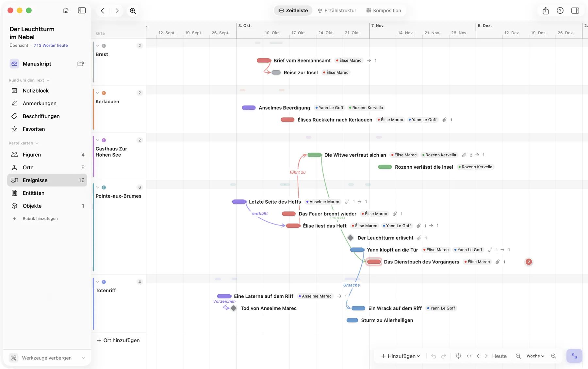This screenshot has height=369, width=588.
Task: Go to the home screen icon
Action: [66, 10]
